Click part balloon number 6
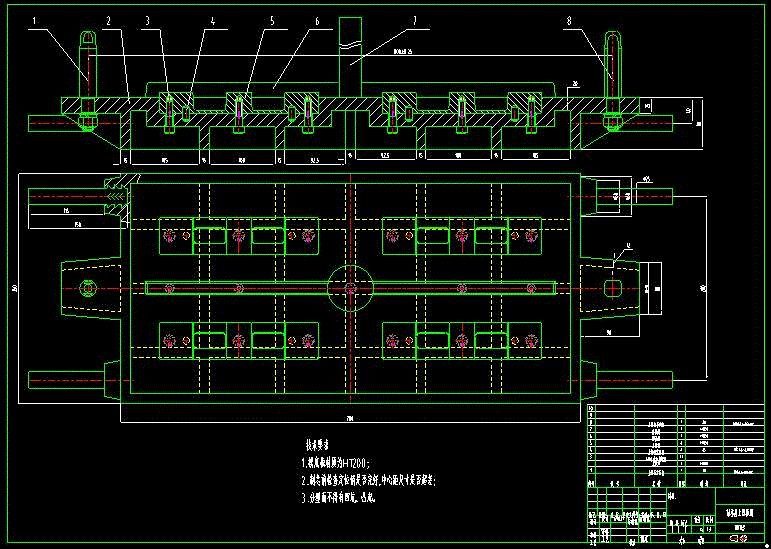Image resolution: width=771 pixels, height=549 pixels. [x=317, y=21]
